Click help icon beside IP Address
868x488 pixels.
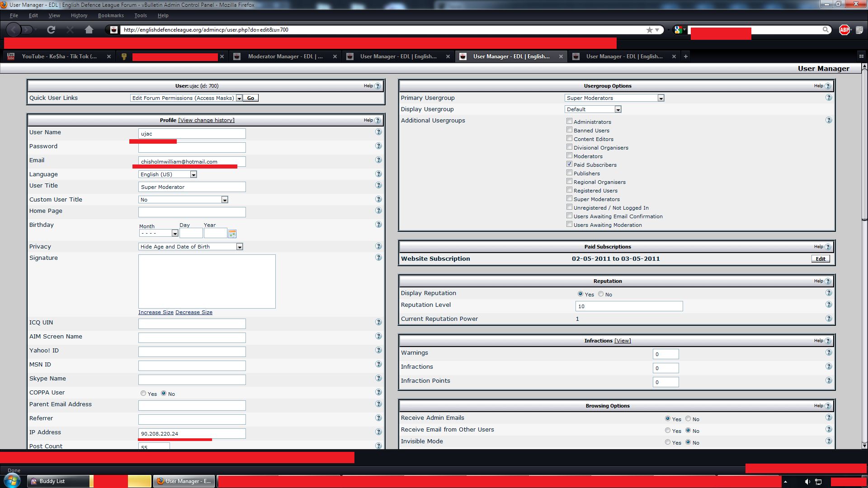pyautogui.click(x=378, y=432)
